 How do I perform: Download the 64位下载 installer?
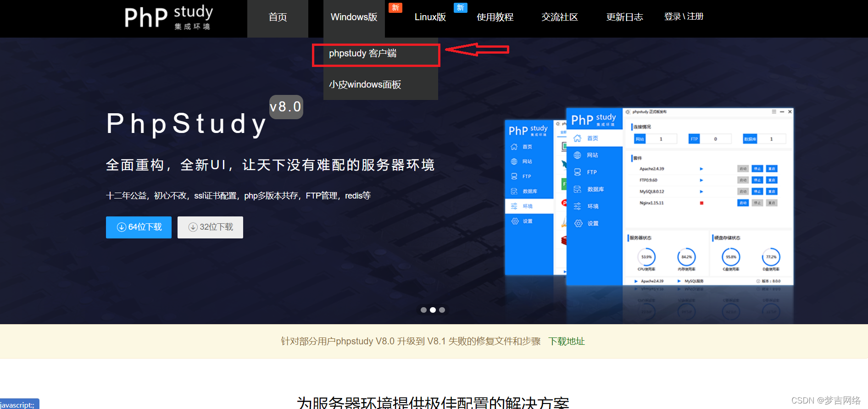pyautogui.click(x=139, y=227)
